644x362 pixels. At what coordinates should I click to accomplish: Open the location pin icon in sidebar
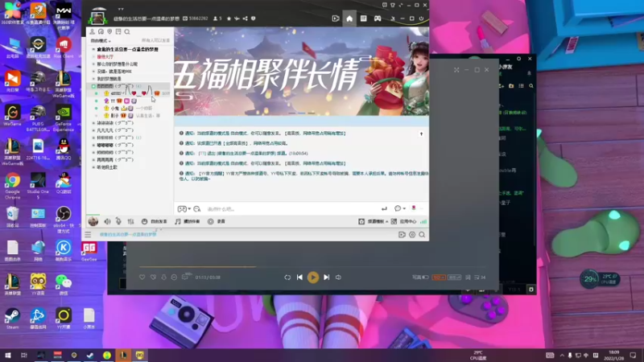click(x=109, y=31)
